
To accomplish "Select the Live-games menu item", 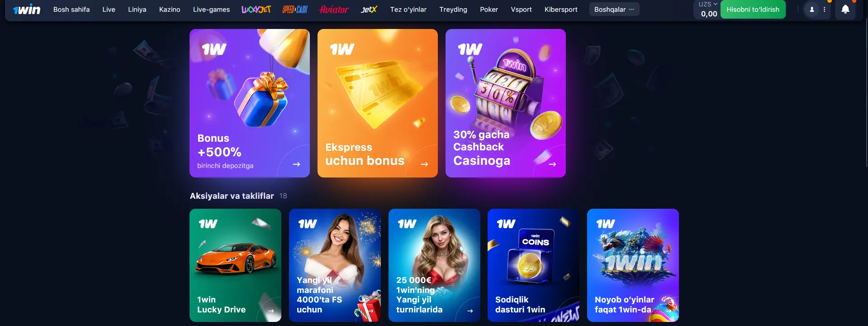I will click(x=211, y=10).
